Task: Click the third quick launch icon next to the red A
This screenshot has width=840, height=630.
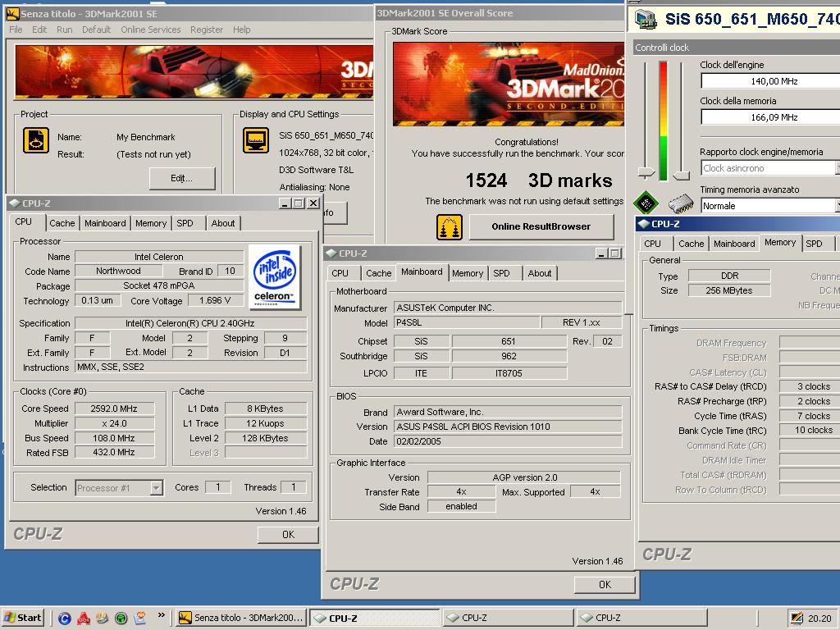Action: 103,619
